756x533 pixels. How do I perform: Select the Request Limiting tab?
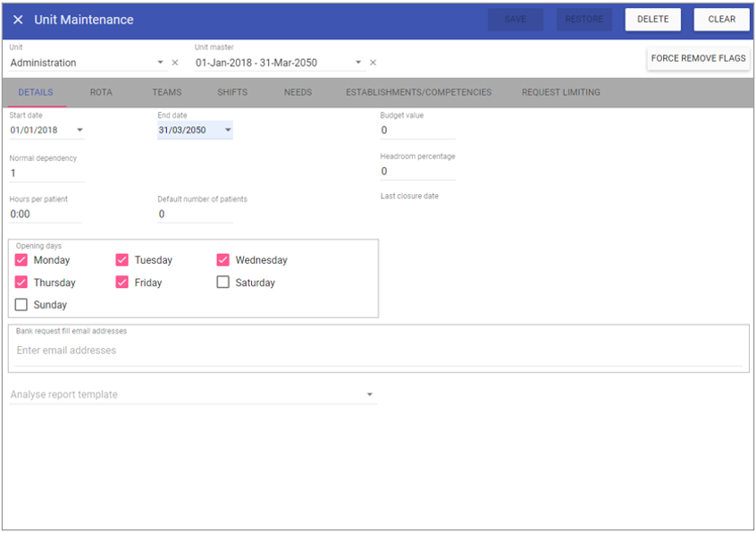[x=560, y=92]
